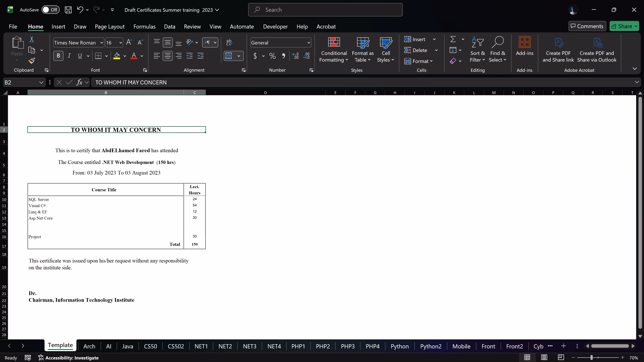Image resolution: width=644 pixels, height=362 pixels.
Task: Open the Page Layout ribbon tab
Action: tap(110, 27)
